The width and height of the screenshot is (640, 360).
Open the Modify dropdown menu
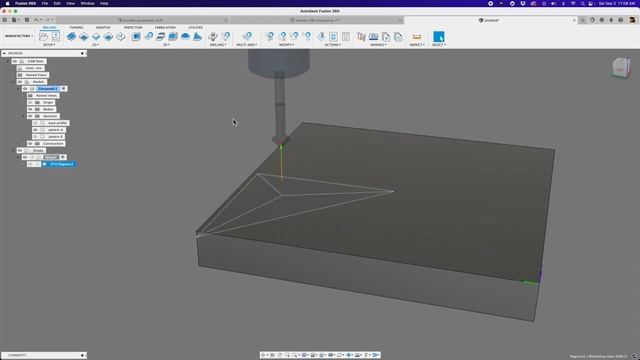[286, 44]
